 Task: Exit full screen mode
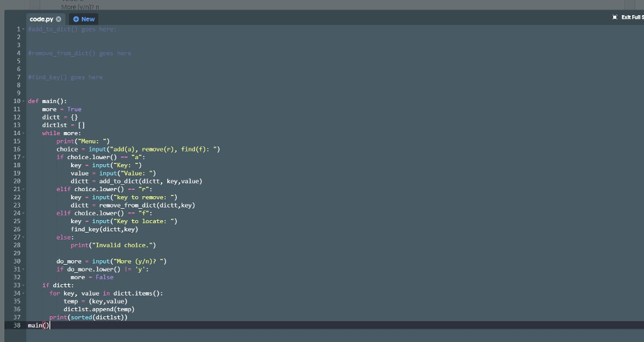[628, 17]
